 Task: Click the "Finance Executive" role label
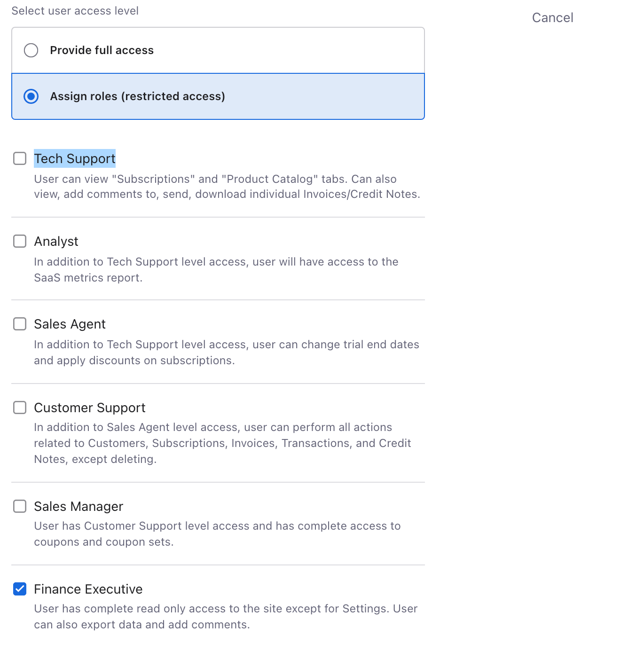88,589
